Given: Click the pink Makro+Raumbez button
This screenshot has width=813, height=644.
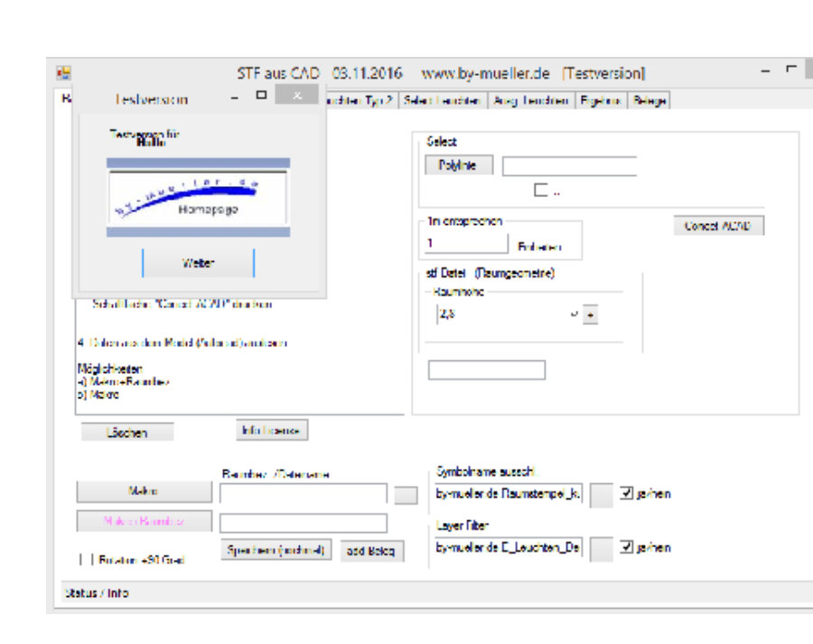Looking at the screenshot, I should (x=145, y=521).
